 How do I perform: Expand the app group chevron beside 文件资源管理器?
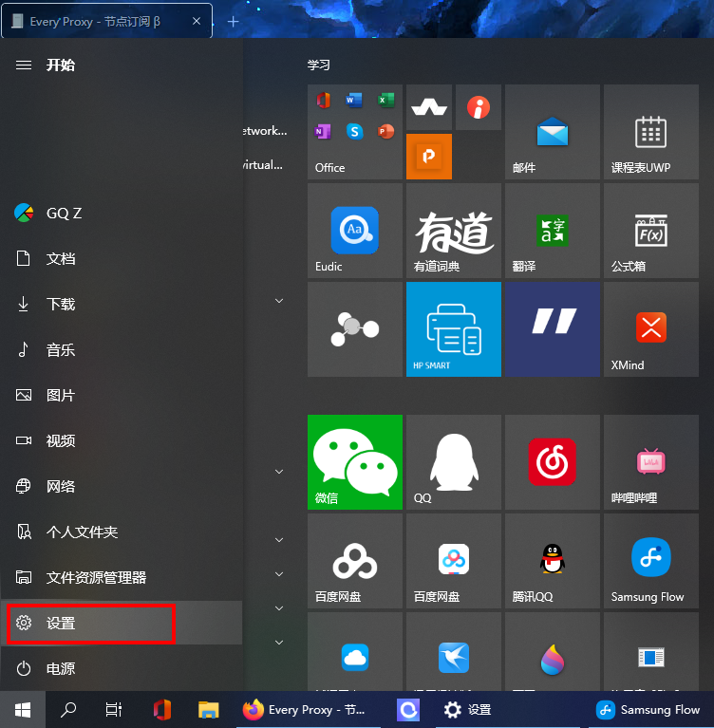click(279, 574)
